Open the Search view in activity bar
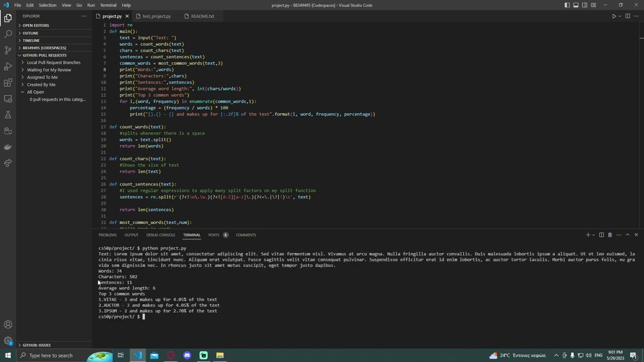The image size is (644, 362). (8, 34)
